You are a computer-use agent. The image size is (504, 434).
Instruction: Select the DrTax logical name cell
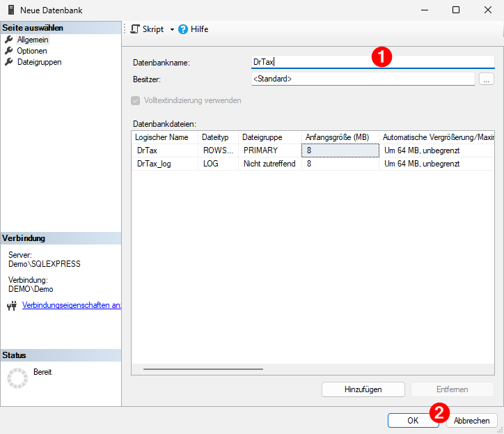[x=165, y=150]
